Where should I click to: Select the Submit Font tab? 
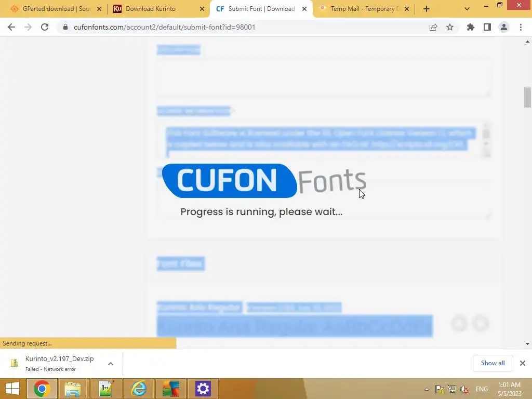261,9
